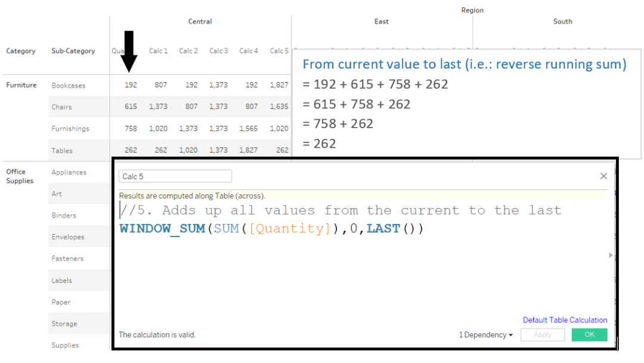This screenshot has width=644, height=363.
Task: Click the Sub-Category column header
Action: 73,51
